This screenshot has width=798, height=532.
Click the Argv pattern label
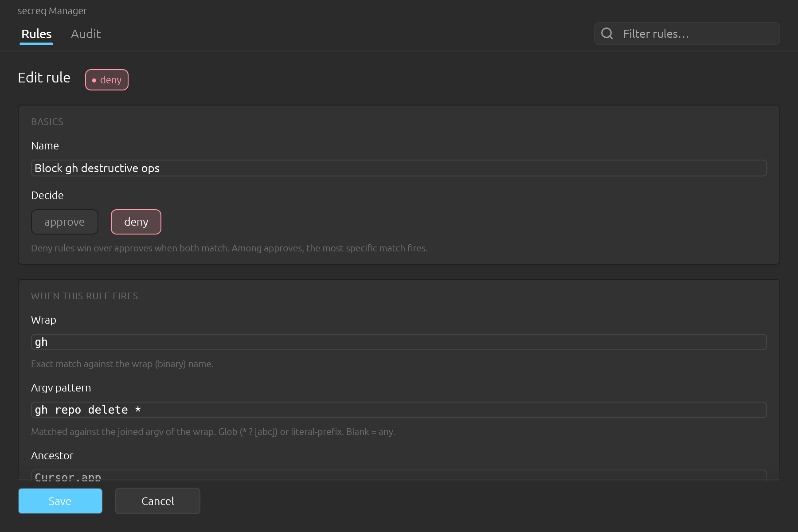coord(61,388)
